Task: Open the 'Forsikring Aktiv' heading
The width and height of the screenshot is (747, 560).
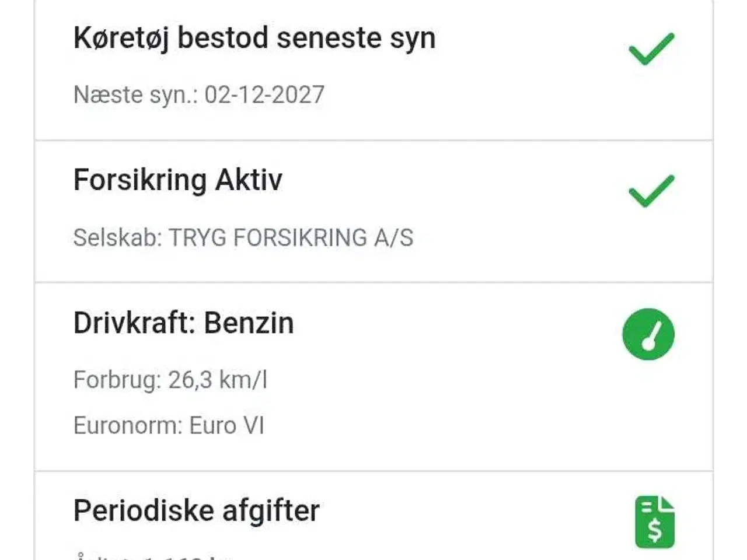Action: 178,180
